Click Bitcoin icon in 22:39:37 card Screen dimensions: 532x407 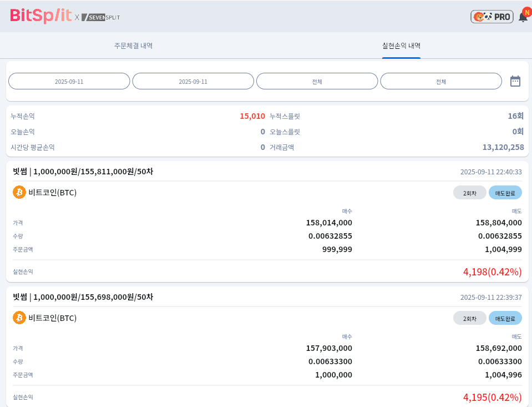click(19, 318)
